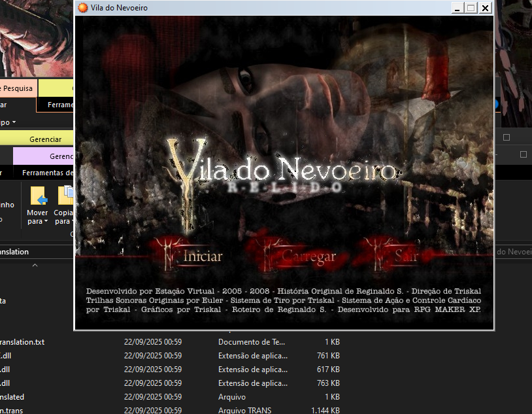Select the .trans file row
This screenshot has height=414, width=532.
click(170, 410)
